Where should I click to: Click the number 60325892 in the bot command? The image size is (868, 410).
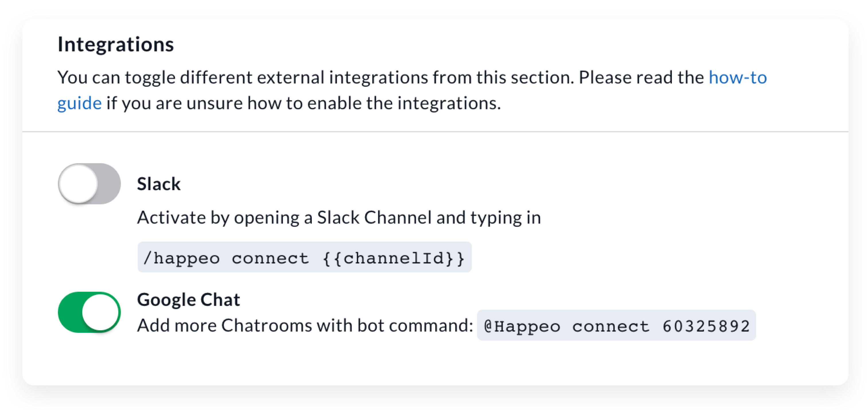pos(706,326)
